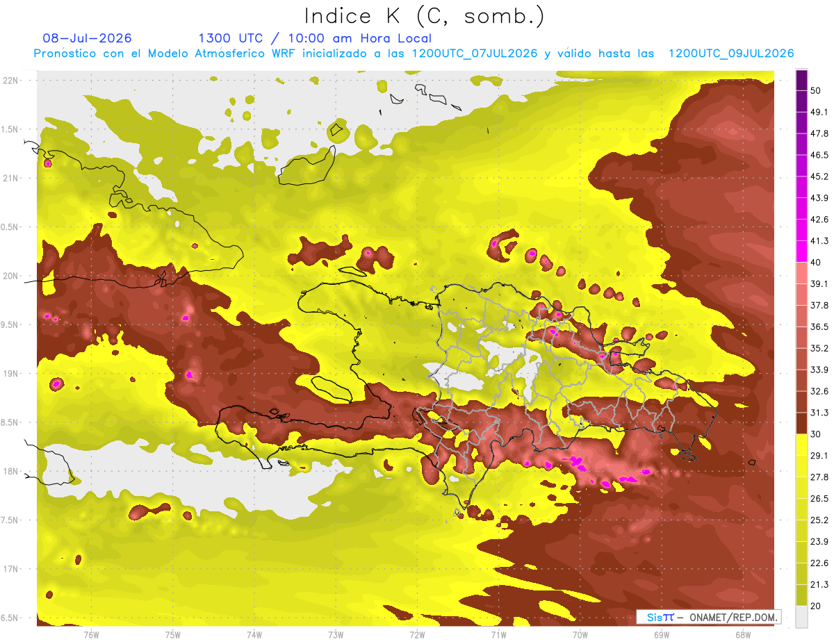Click the '22N' latitude label

12,80
